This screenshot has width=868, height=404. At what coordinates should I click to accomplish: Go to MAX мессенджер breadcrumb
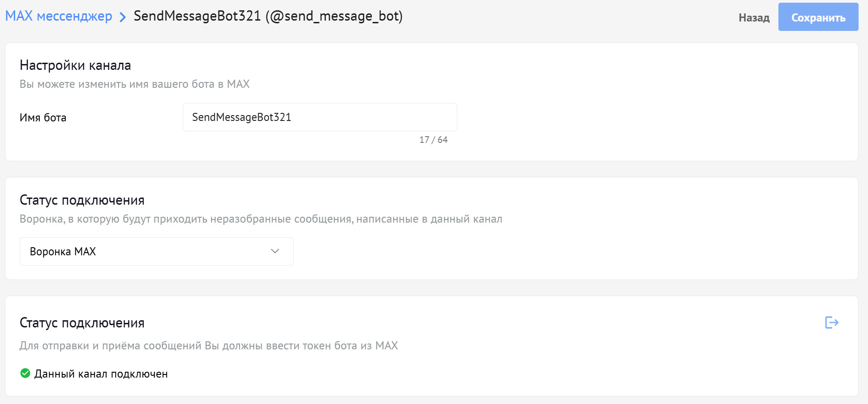tap(59, 16)
